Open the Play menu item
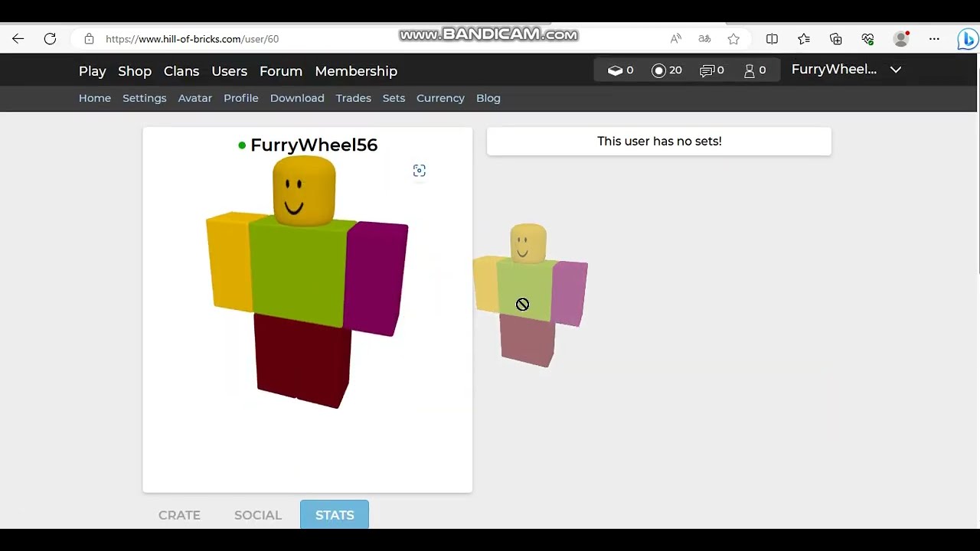980x551 pixels. click(x=93, y=71)
